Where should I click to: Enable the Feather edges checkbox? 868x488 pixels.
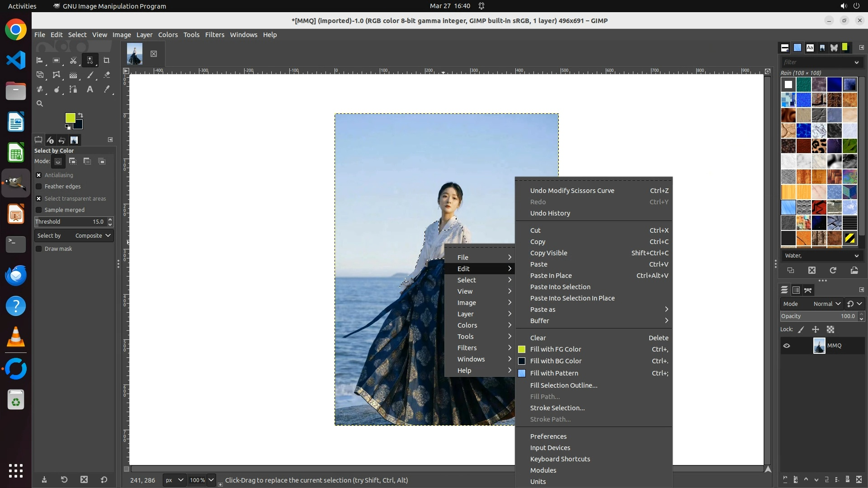39,187
